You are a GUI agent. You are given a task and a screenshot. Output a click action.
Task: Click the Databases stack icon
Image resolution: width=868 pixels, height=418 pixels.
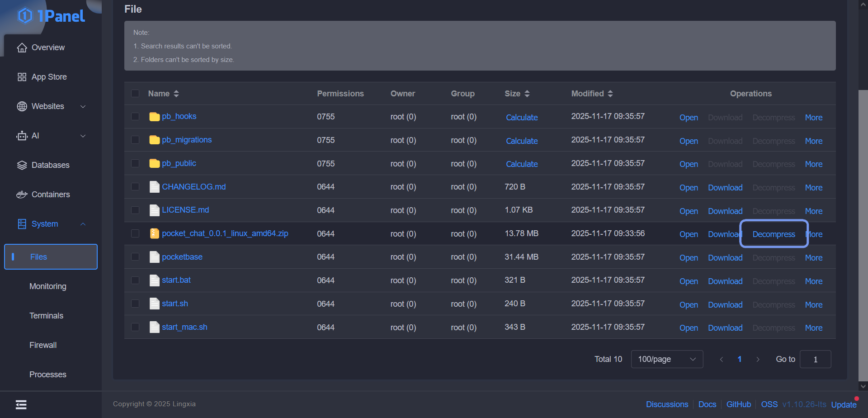coord(22,165)
